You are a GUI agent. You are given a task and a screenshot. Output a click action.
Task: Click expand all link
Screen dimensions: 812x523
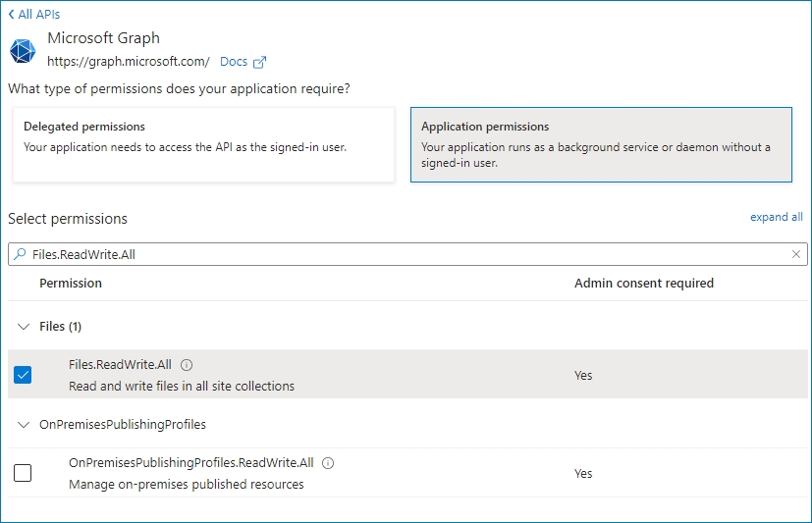click(x=777, y=217)
